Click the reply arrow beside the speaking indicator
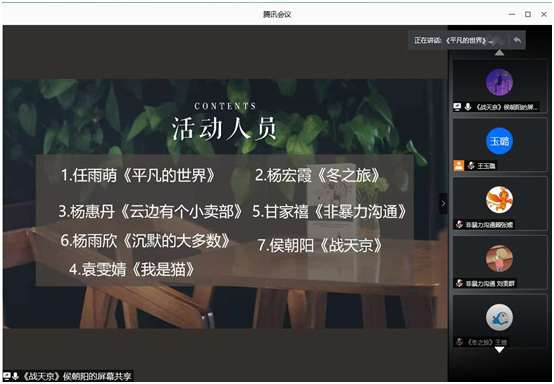The image size is (554, 384). pos(517,40)
